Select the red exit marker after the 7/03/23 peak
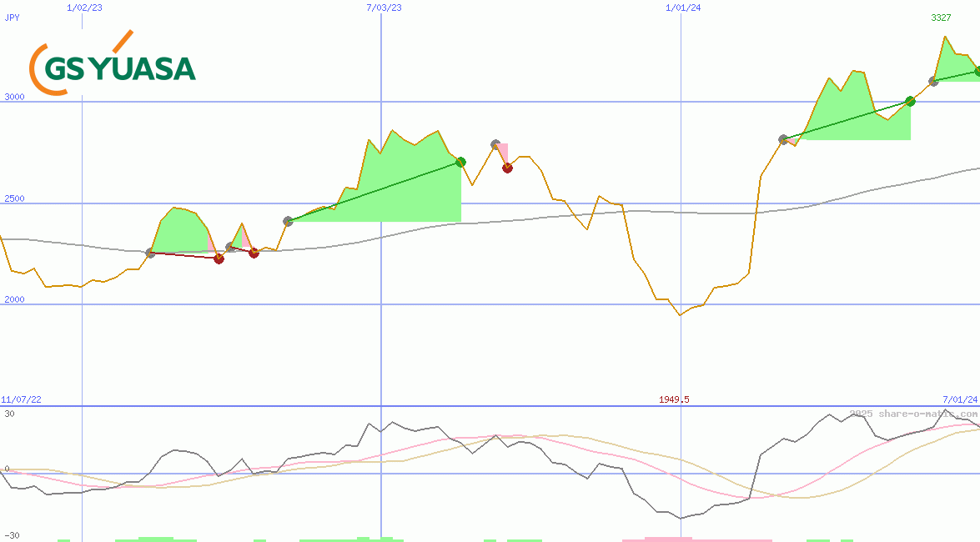 point(507,168)
